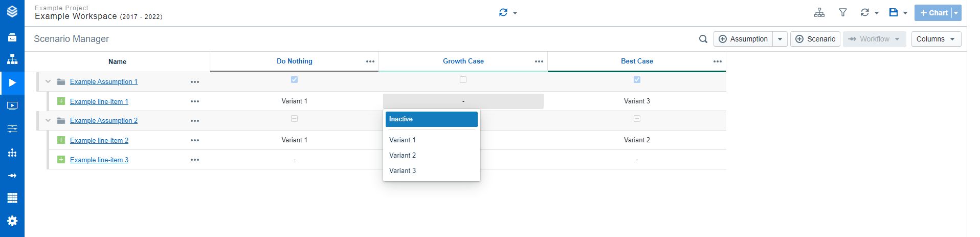Open the table grid icon in sidebar
Screen dimensions: 980x237
(12, 198)
